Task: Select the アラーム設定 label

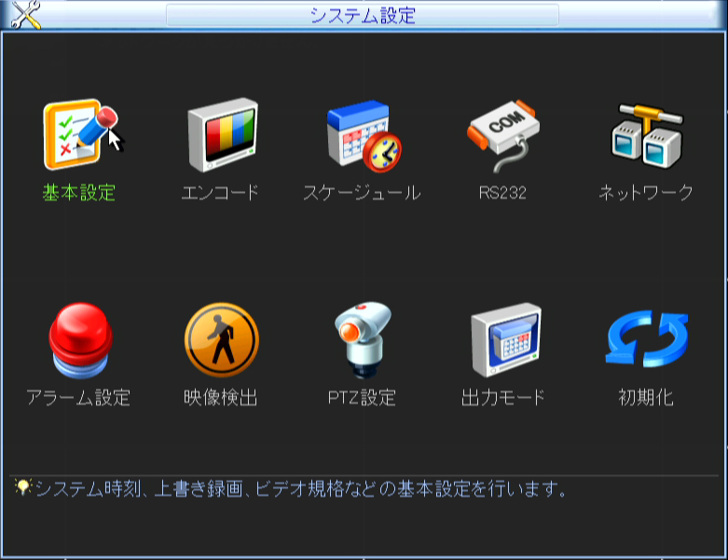Action: [x=78, y=398]
